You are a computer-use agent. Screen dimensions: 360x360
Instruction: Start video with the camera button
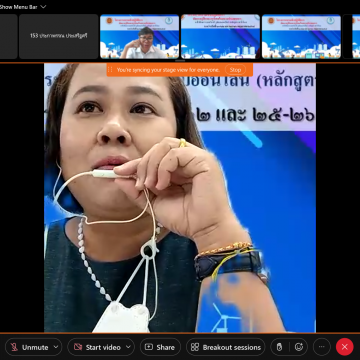[x=97, y=347]
